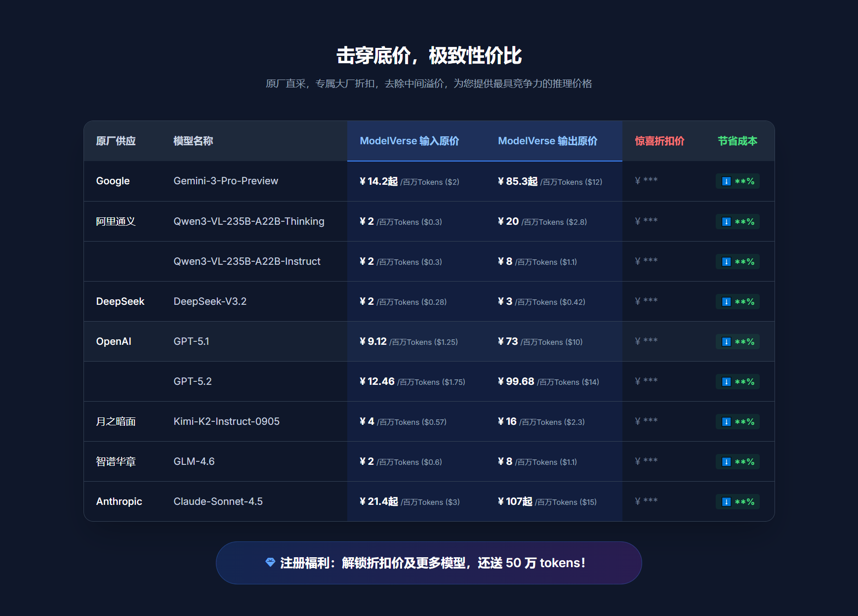
Task: Click the Gemini-3-Pro-Preview model name
Action: pos(226,181)
